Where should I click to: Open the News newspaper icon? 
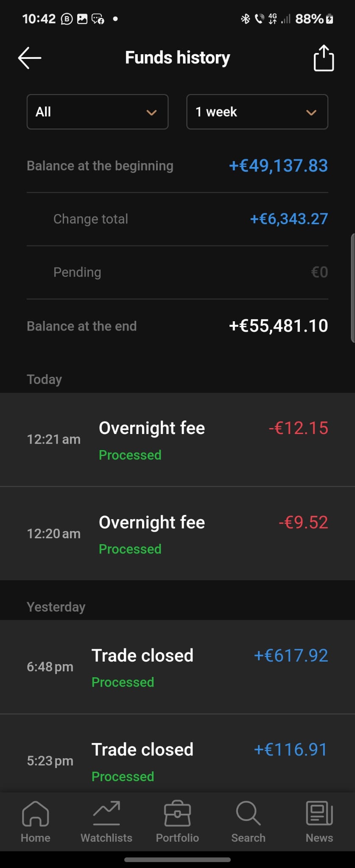point(319,814)
